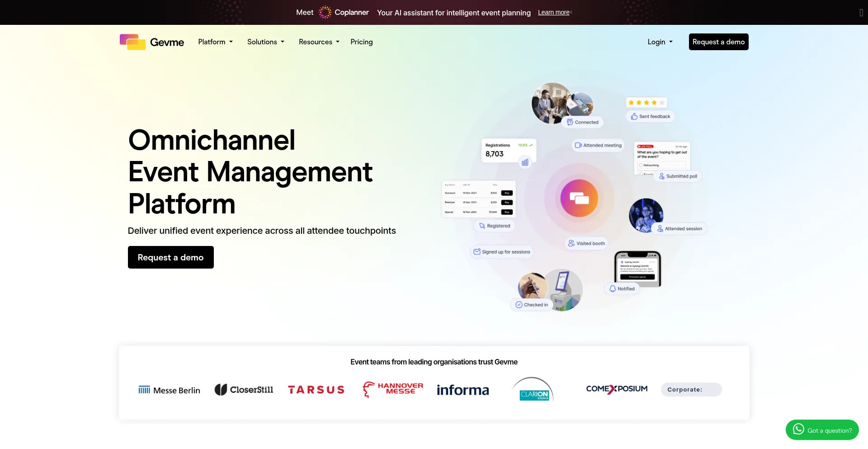Click the Corporate tab label
This screenshot has width=868, height=449.
click(x=684, y=389)
